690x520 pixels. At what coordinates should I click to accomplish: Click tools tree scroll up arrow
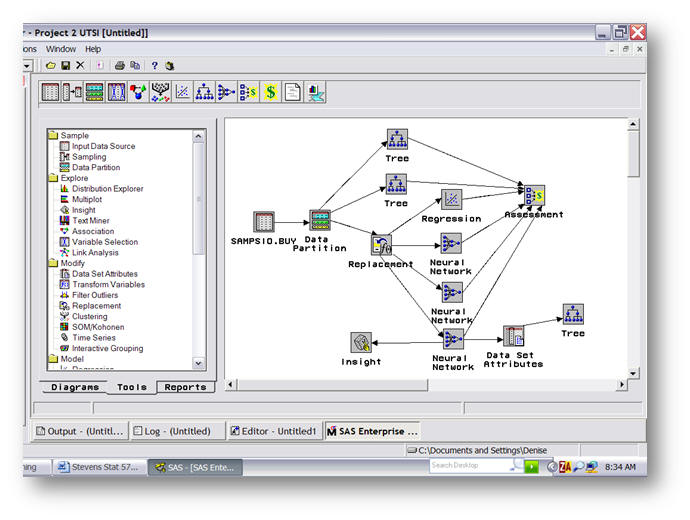(x=198, y=136)
